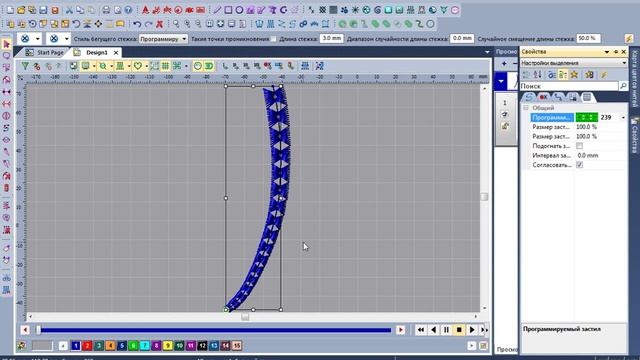Toggle the eye visibility icon in sequence panel
The height and width of the screenshot is (360, 640).
[505, 115]
